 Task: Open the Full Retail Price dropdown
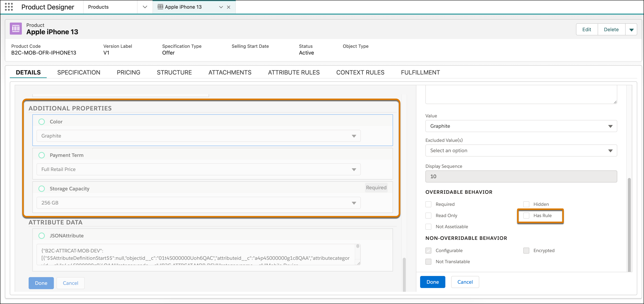198,169
